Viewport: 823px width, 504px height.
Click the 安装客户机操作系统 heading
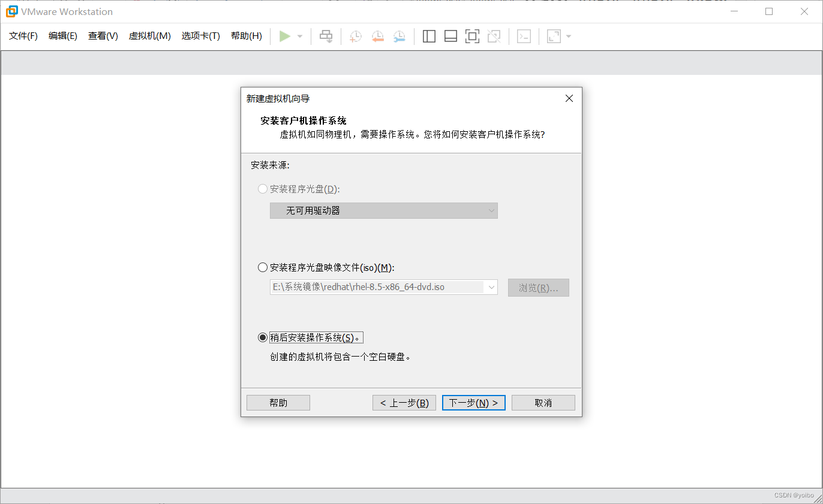(x=304, y=120)
